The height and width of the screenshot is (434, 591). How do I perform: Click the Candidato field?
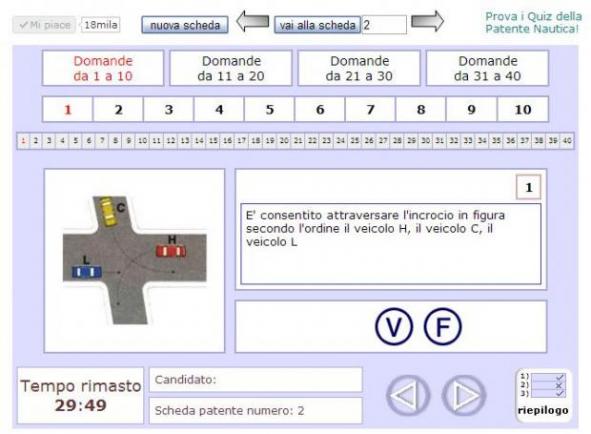(x=256, y=380)
